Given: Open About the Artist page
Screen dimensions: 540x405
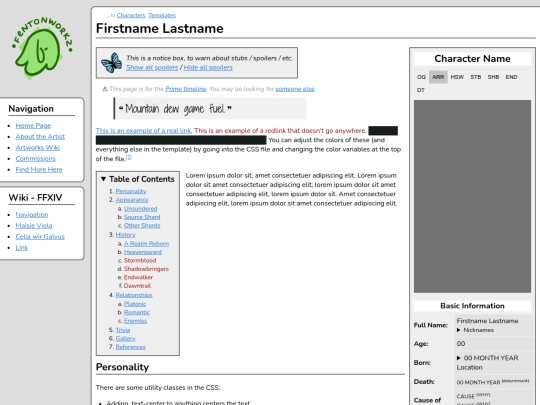Looking at the screenshot, I should pyautogui.click(x=40, y=137).
